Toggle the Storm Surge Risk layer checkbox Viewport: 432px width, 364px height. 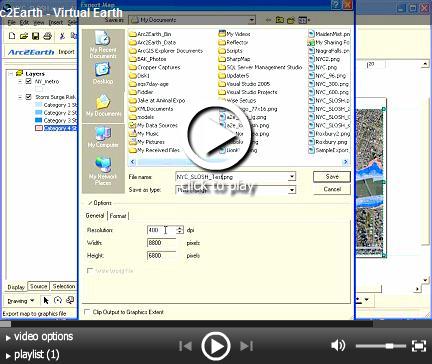coord(28,97)
